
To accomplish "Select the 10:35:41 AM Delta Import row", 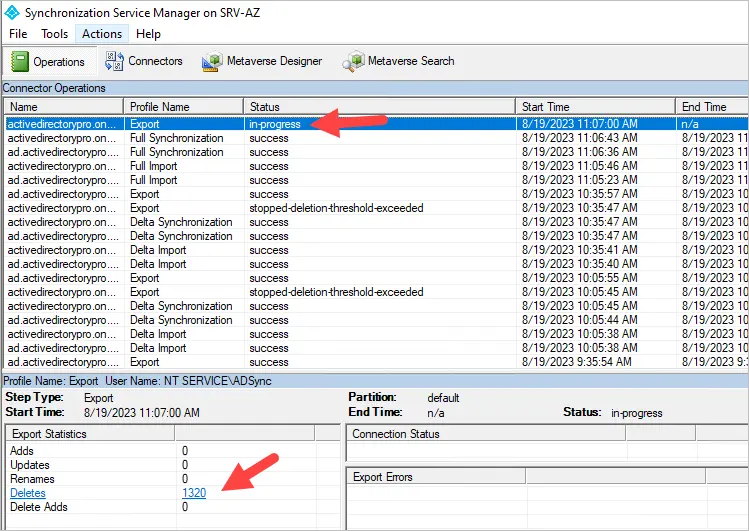I will 376,250.
